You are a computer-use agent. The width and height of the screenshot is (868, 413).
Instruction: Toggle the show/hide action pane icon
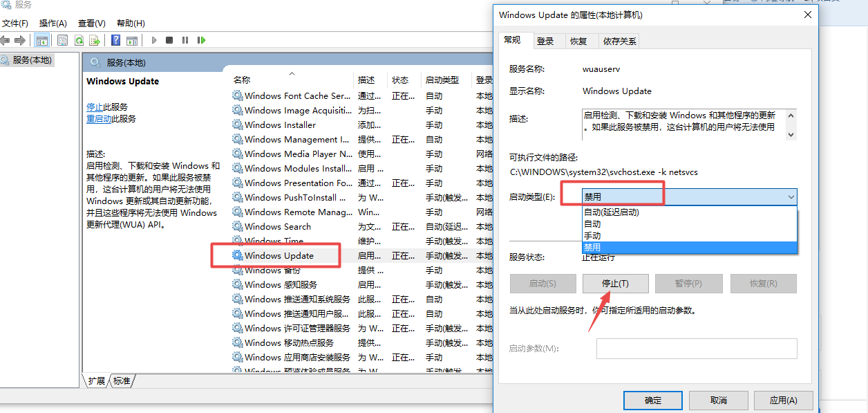pyautogui.click(x=131, y=41)
